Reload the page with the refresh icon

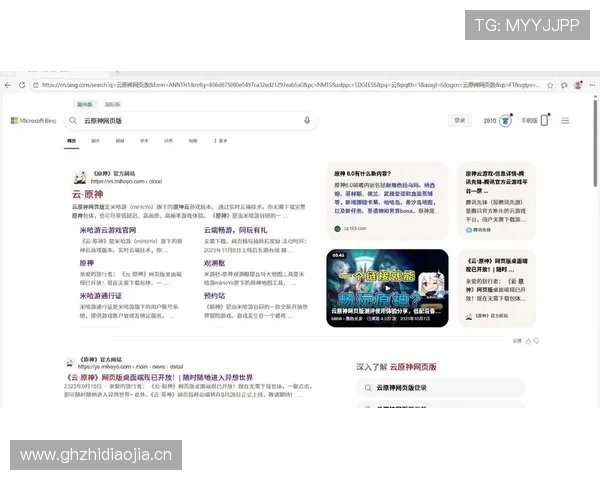click(22, 85)
